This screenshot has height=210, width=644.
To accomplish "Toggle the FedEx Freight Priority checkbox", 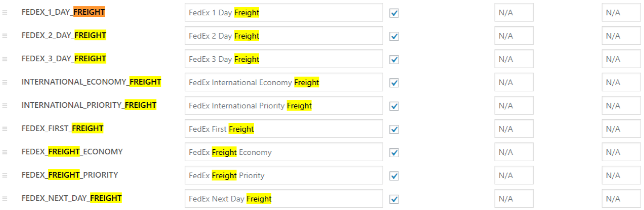I will click(394, 176).
